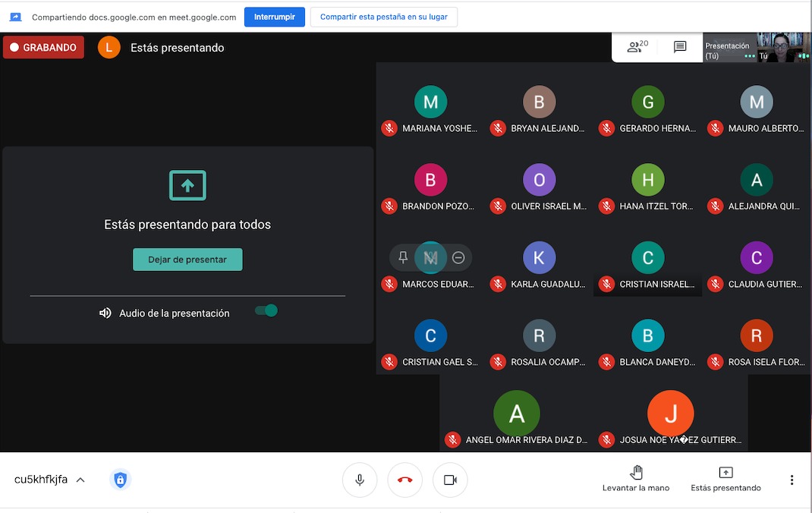The width and height of the screenshot is (812, 513).
Task: Toggle the camera button
Action: pos(450,480)
